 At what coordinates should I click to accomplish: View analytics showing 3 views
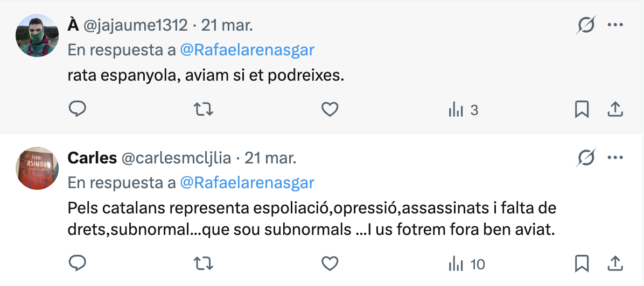[x=464, y=110]
